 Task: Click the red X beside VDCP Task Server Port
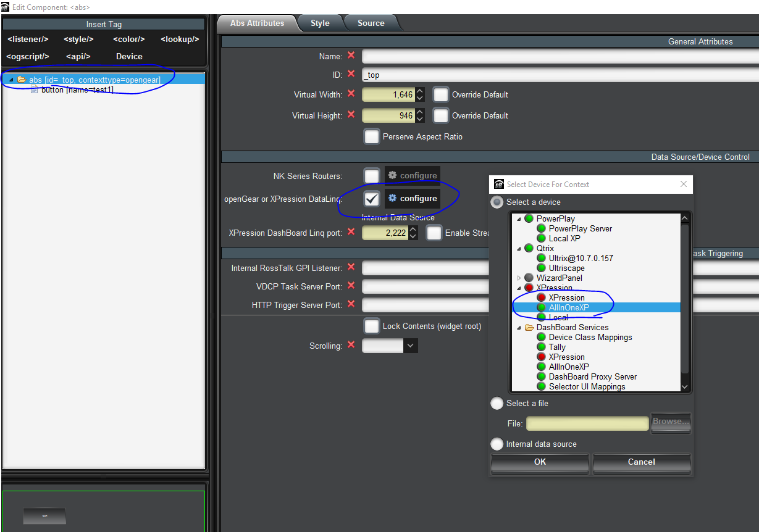point(351,286)
